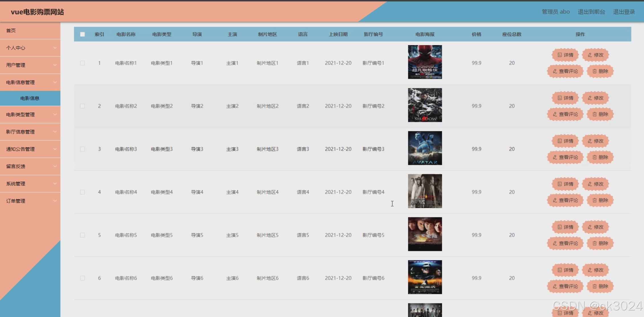Open the 首页 sidebar menu item
Viewport: 644px width, 317px height.
point(11,30)
